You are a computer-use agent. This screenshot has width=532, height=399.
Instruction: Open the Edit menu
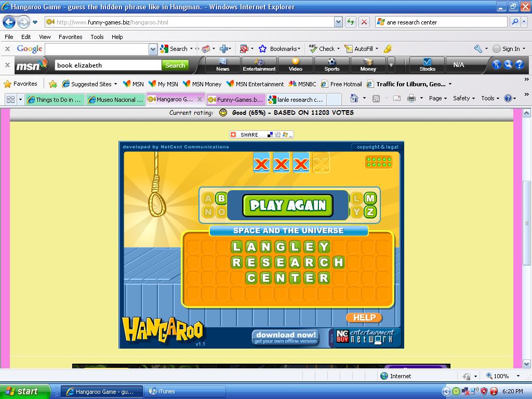pyautogui.click(x=26, y=37)
